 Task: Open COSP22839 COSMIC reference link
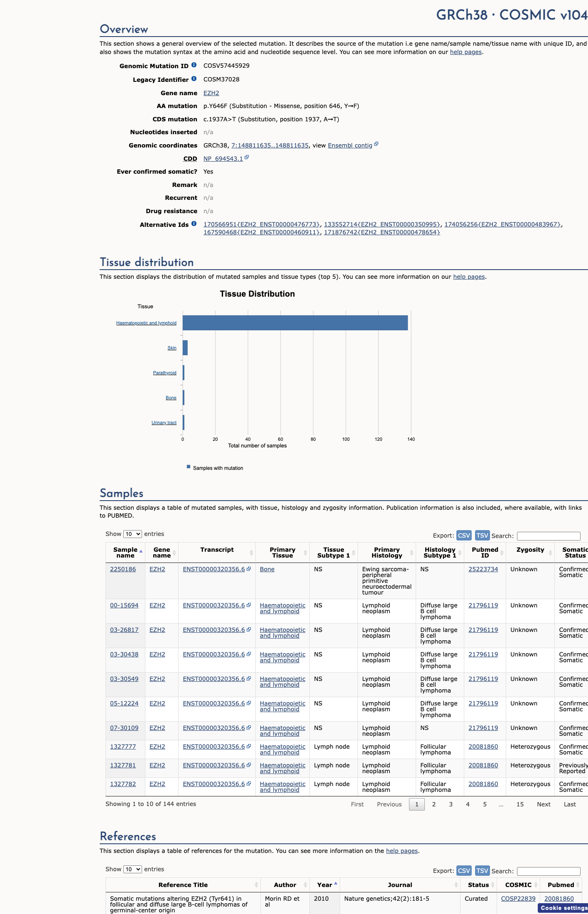pyautogui.click(x=518, y=899)
